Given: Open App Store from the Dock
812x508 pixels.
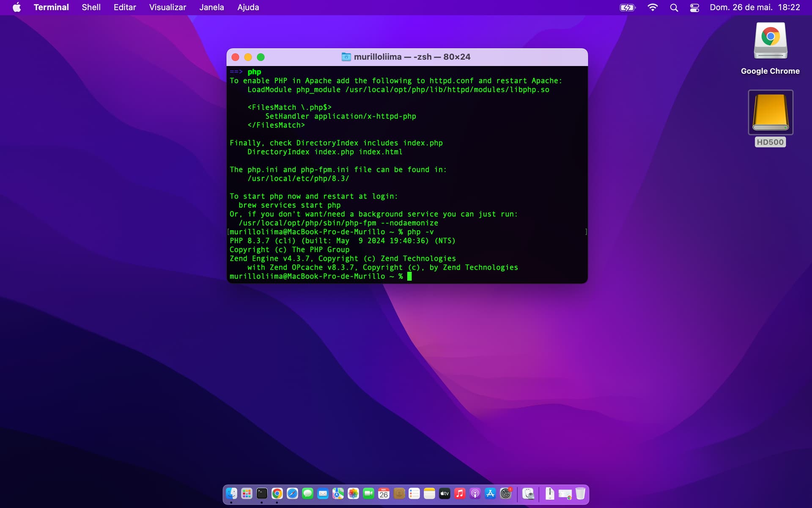Looking at the screenshot, I should (x=490, y=494).
